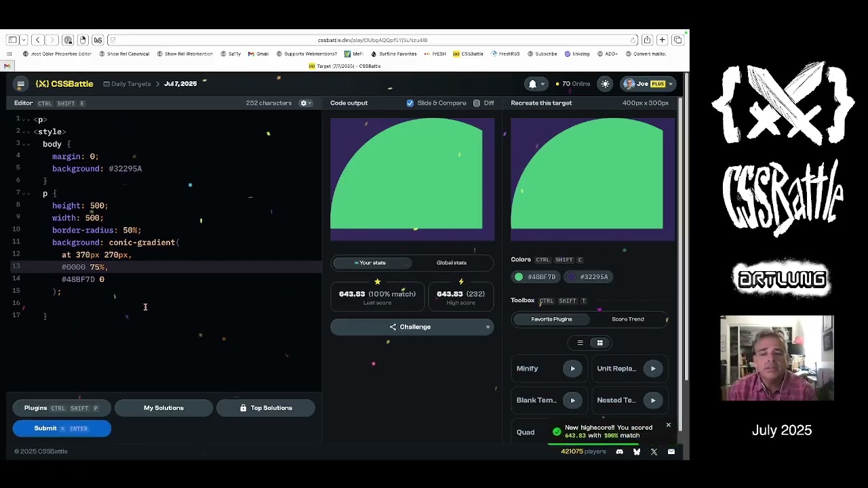Collapse the style tag fold arrow
The image size is (868, 488).
pos(27,132)
